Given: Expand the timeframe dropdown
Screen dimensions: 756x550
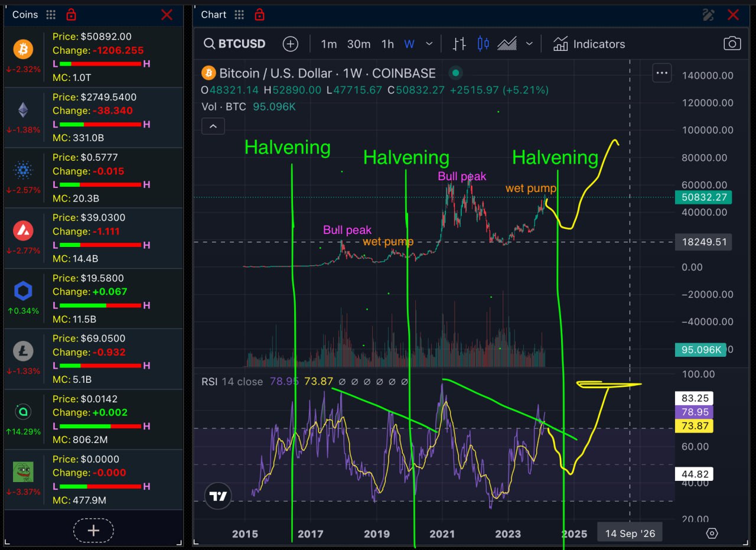Looking at the screenshot, I should click(x=429, y=44).
